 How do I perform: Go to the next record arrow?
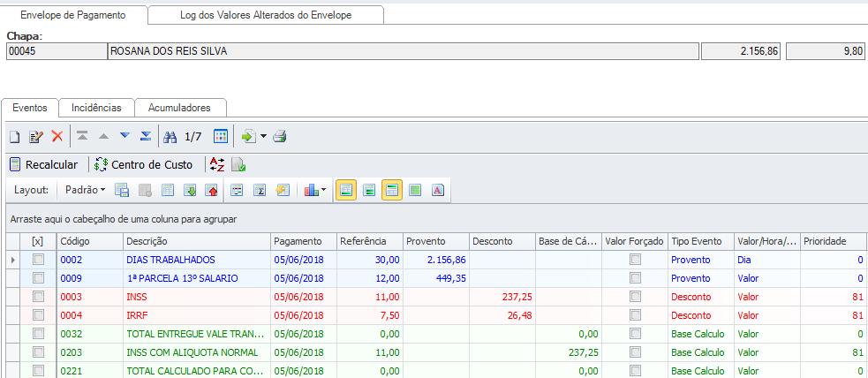125,136
